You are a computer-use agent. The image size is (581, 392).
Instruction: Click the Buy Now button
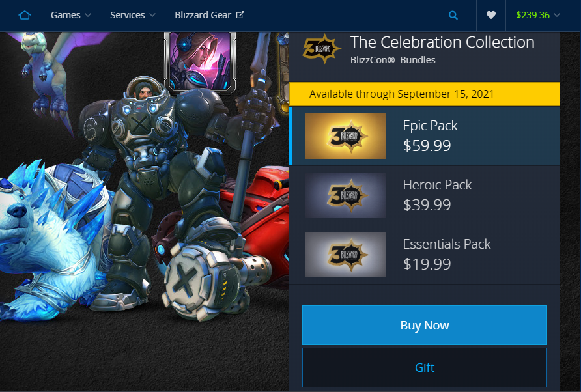tap(425, 326)
